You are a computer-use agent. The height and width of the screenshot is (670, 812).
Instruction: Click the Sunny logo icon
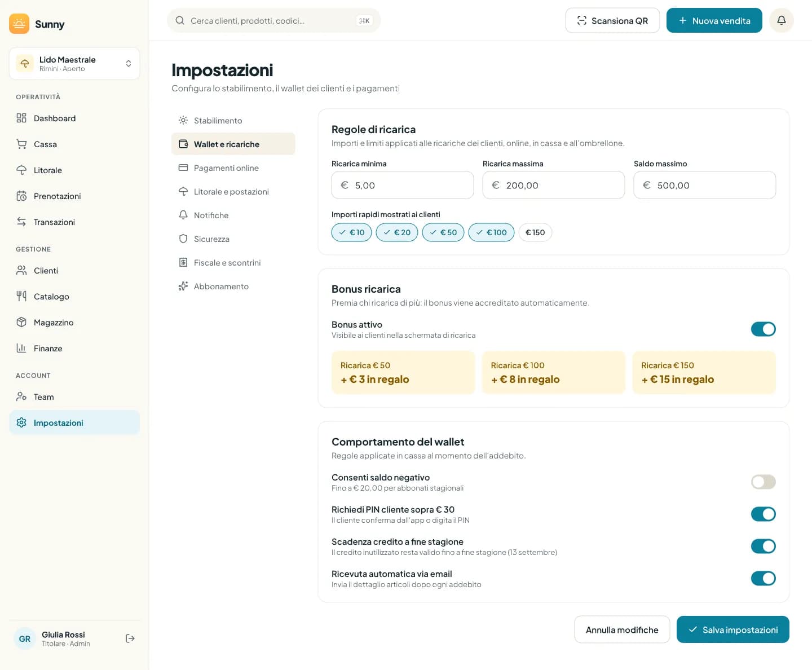[x=19, y=24]
